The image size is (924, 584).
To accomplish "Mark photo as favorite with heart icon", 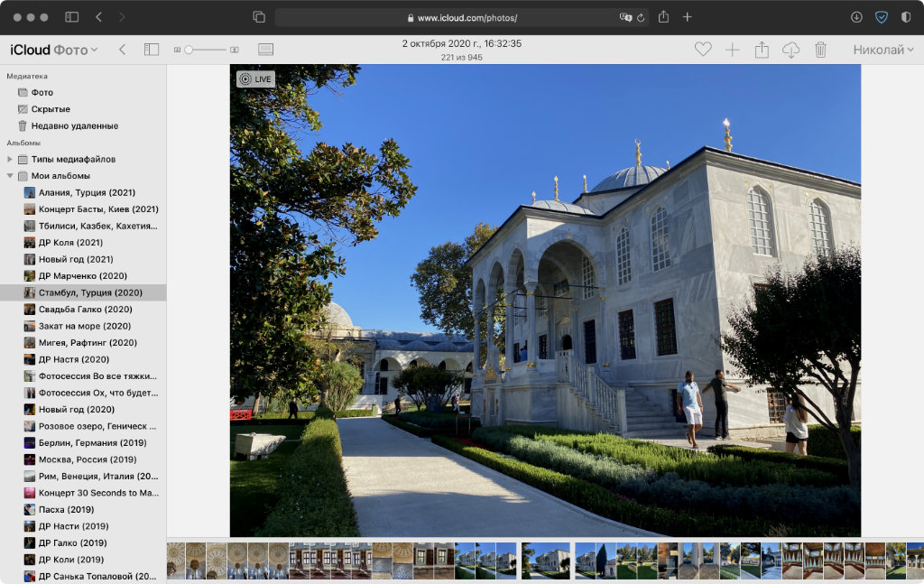I will pos(703,50).
